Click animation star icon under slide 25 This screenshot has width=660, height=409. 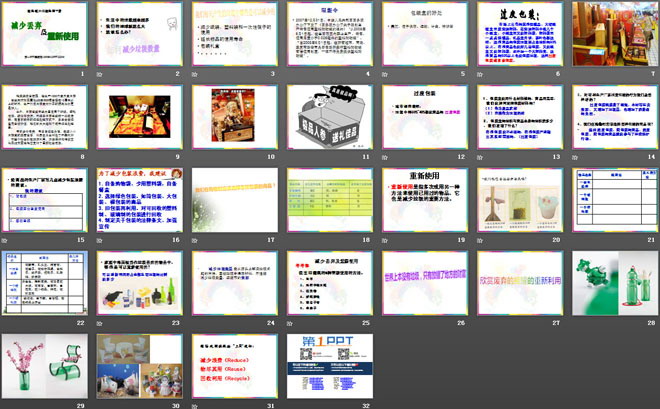pyautogui.click(x=290, y=324)
